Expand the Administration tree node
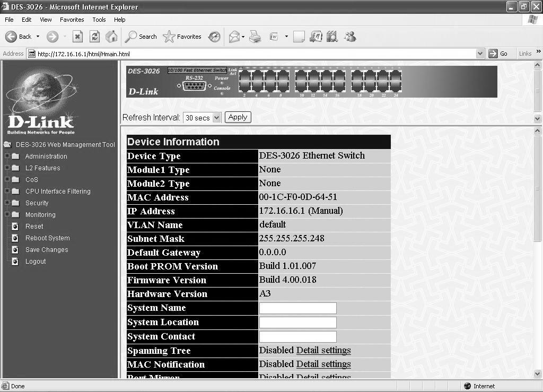 click(x=7, y=156)
